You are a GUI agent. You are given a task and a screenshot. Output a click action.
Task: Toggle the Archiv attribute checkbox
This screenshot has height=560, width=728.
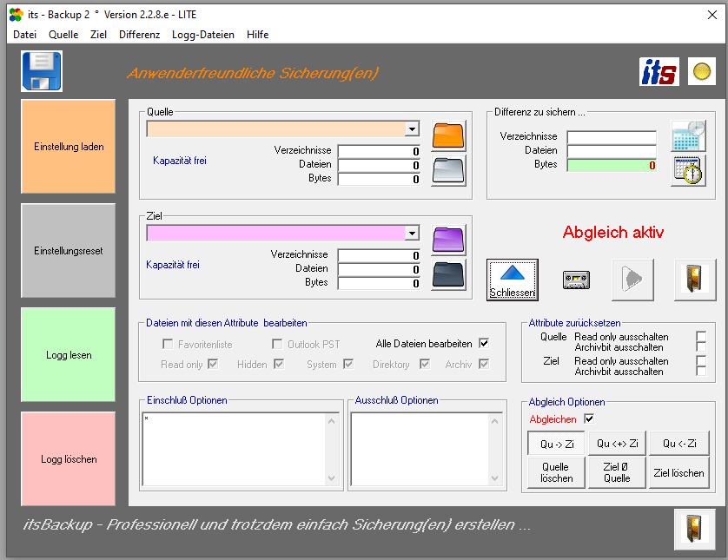coord(484,364)
